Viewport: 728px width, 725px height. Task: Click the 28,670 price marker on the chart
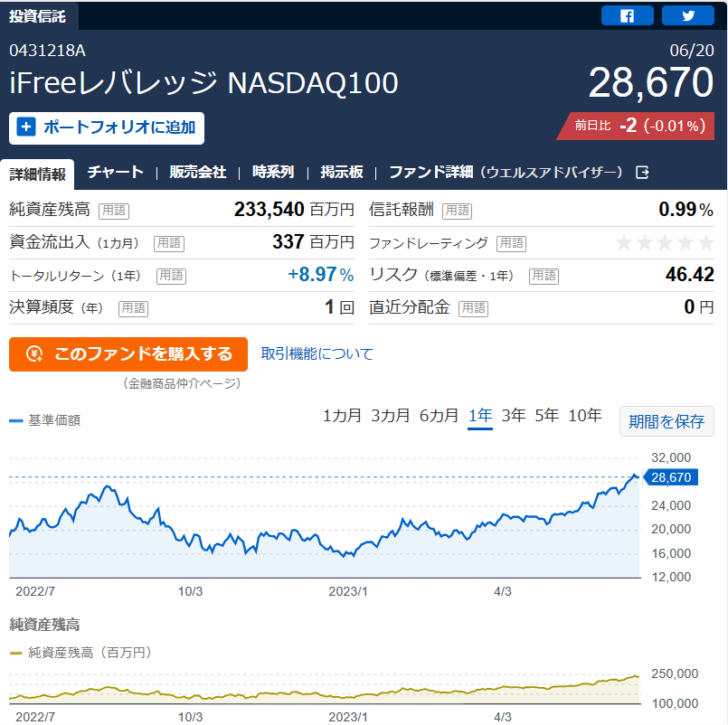pyautogui.click(x=670, y=477)
